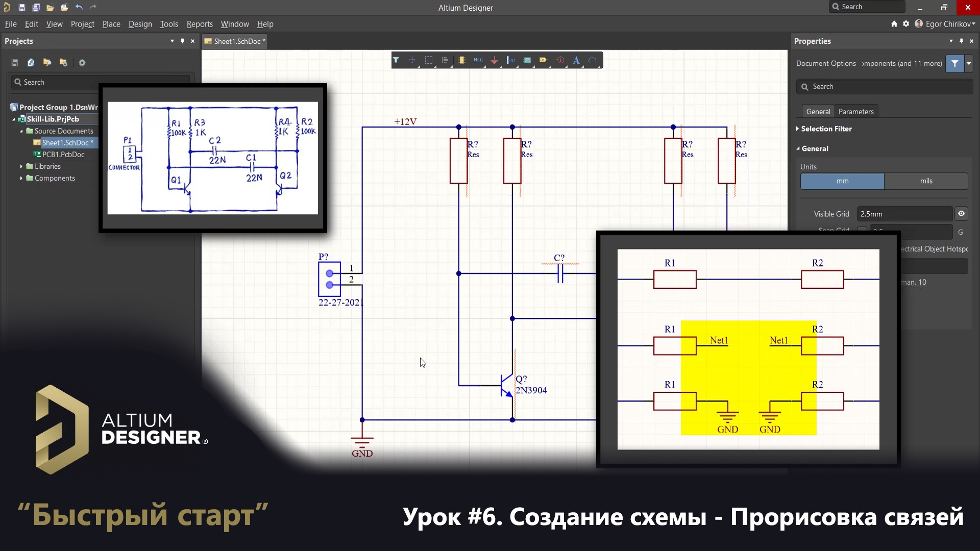Screen dimensions: 980x551
Task: Edit the Visible Grid value field
Action: click(x=904, y=213)
